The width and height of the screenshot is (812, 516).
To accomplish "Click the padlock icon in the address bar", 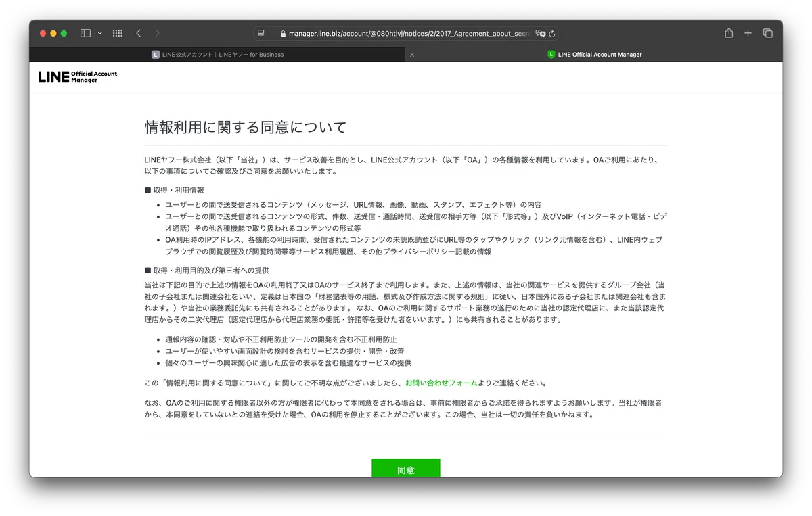I will point(283,34).
